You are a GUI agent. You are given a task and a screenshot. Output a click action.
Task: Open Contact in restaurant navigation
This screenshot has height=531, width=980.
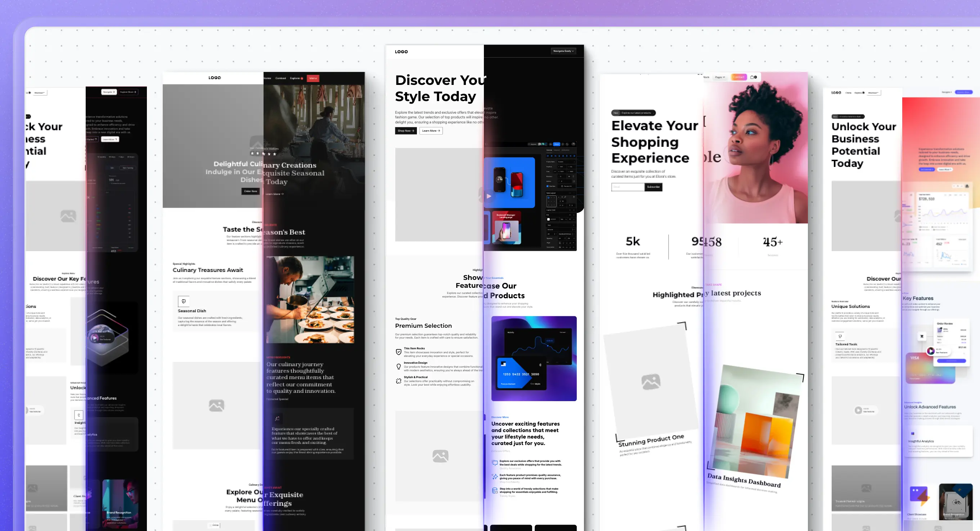(x=280, y=78)
